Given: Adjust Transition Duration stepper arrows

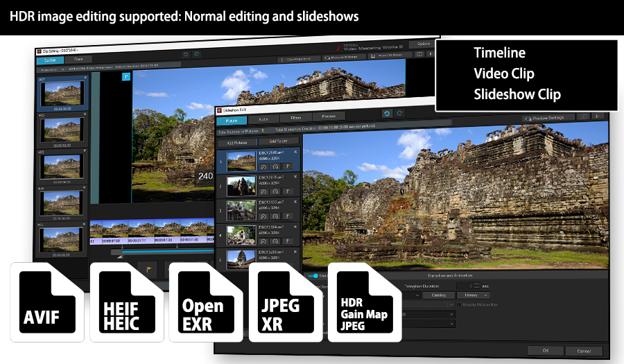Looking at the screenshot, I should coord(477,286).
